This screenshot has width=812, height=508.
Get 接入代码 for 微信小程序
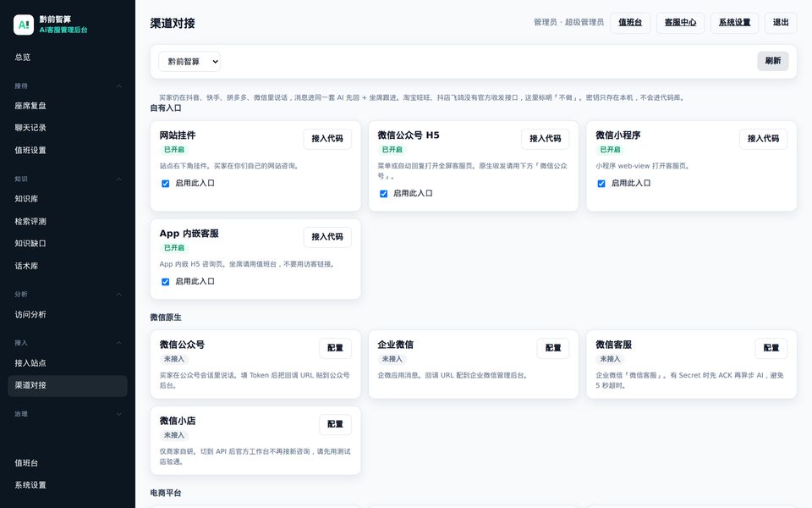coord(763,139)
